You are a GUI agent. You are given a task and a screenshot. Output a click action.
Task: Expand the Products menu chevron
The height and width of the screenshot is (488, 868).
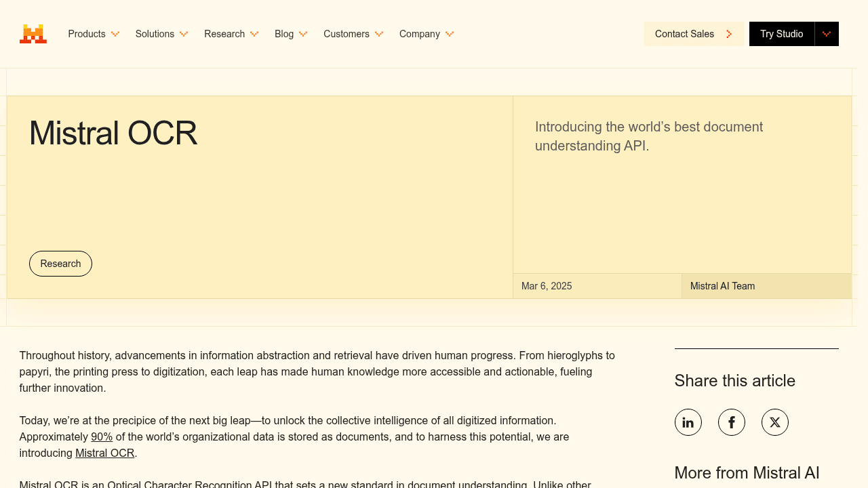pyautogui.click(x=115, y=34)
